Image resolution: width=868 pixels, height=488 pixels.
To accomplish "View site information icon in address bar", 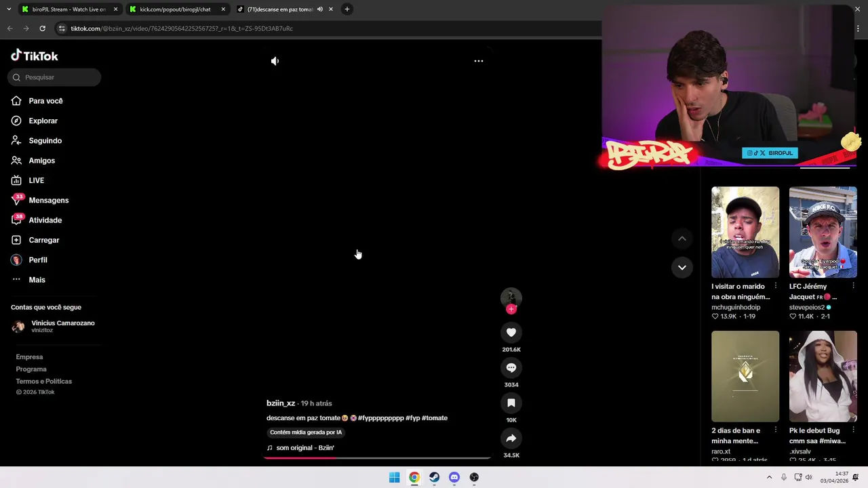I will tap(62, 28).
